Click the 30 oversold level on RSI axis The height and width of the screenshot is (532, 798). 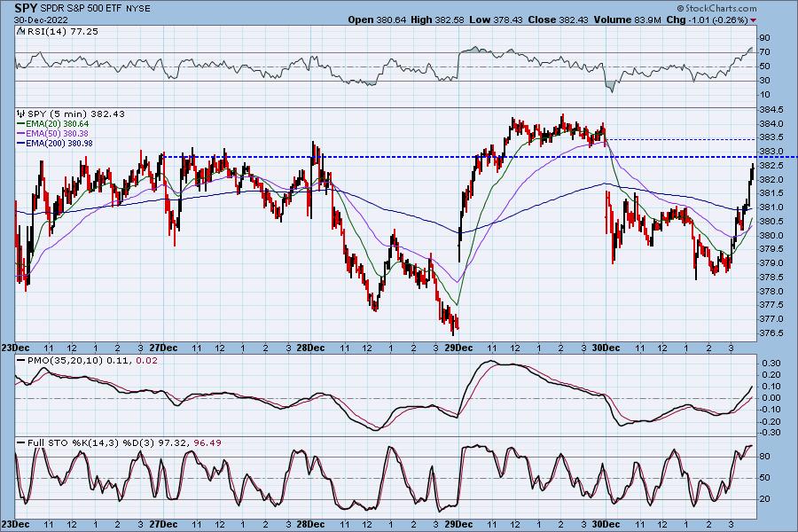coord(764,81)
